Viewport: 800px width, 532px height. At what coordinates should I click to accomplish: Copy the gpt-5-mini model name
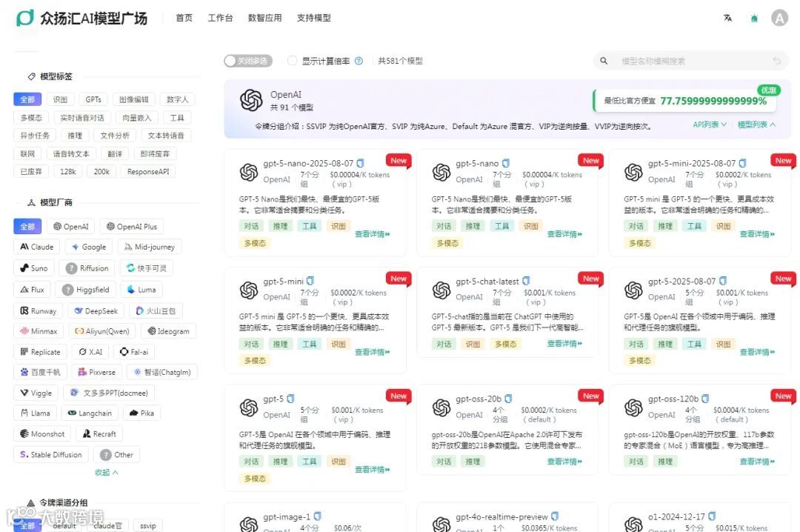[x=310, y=281]
